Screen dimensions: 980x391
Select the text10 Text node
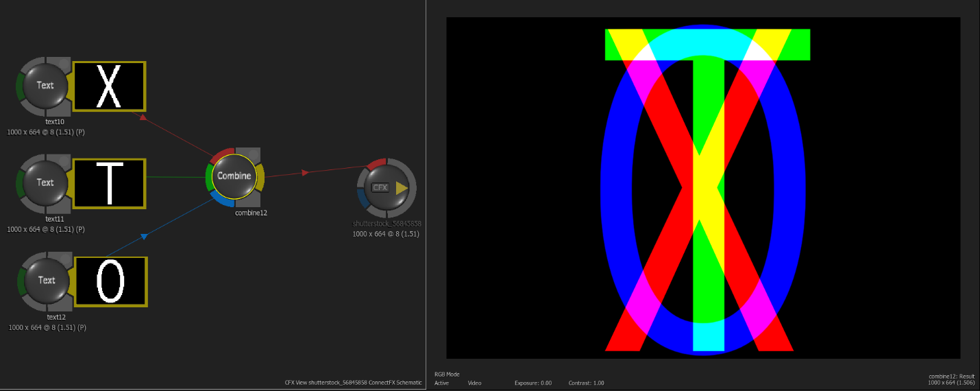(45, 86)
